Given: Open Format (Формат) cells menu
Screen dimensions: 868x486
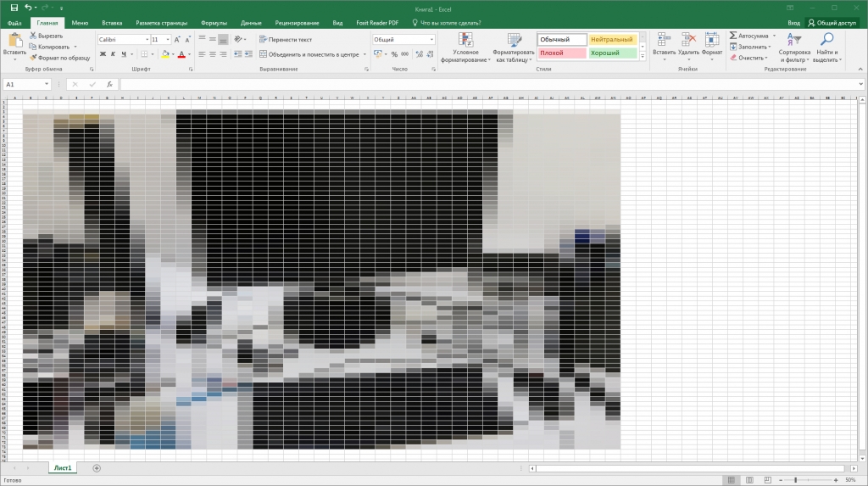Looking at the screenshot, I should click(x=712, y=46).
